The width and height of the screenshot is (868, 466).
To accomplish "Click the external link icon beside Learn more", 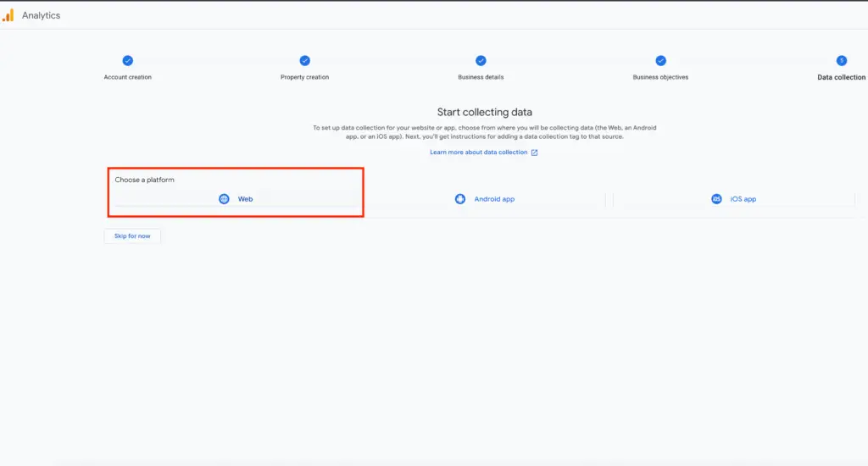I will [x=535, y=153].
